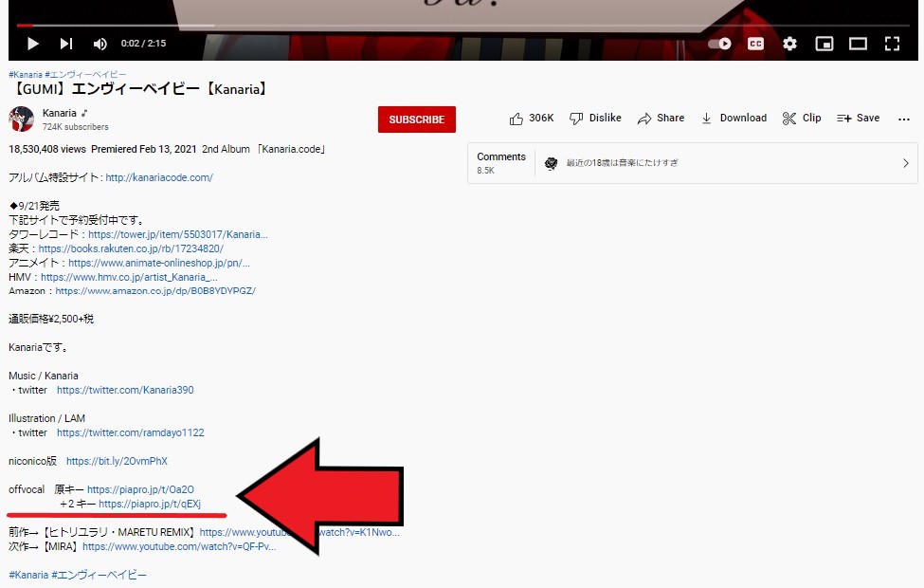Expand the Comments section chevron
The height and width of the screenshot is (588, 924).
[906, 163]
